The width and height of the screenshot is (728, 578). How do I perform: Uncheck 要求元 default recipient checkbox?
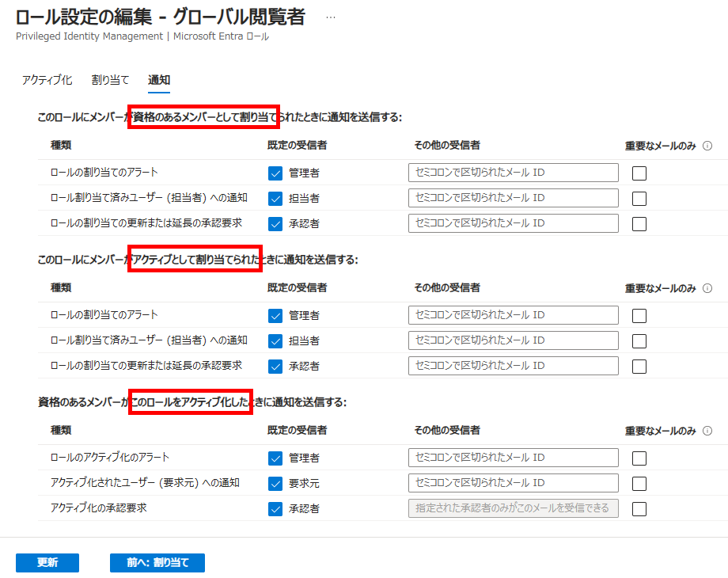coord(275,483)
